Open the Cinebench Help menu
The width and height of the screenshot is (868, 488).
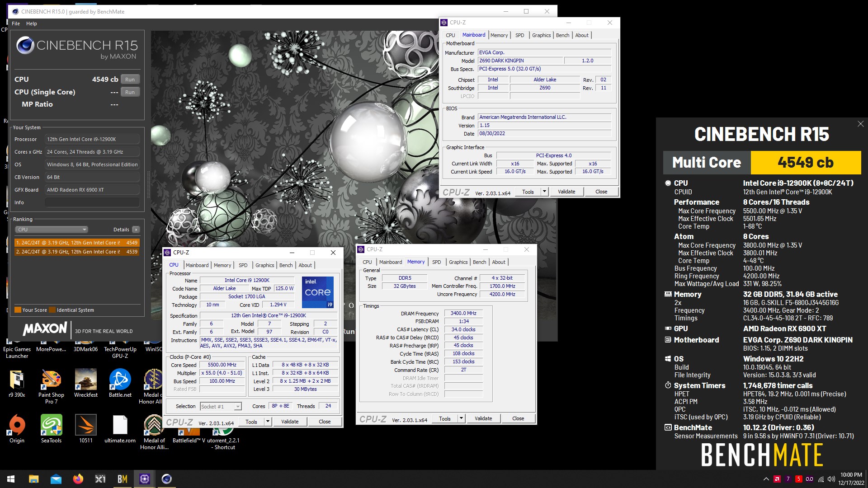(32, 23)
